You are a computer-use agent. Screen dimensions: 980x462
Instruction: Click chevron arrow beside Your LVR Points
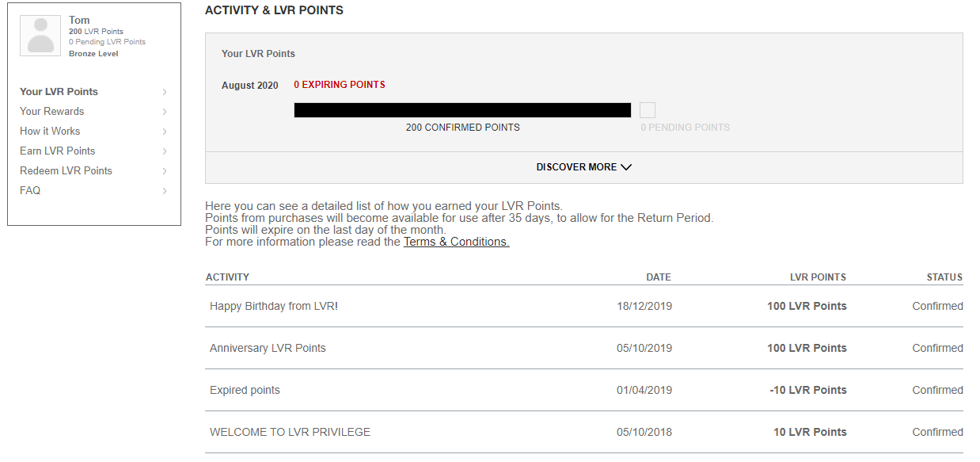[x=165, y=92]
